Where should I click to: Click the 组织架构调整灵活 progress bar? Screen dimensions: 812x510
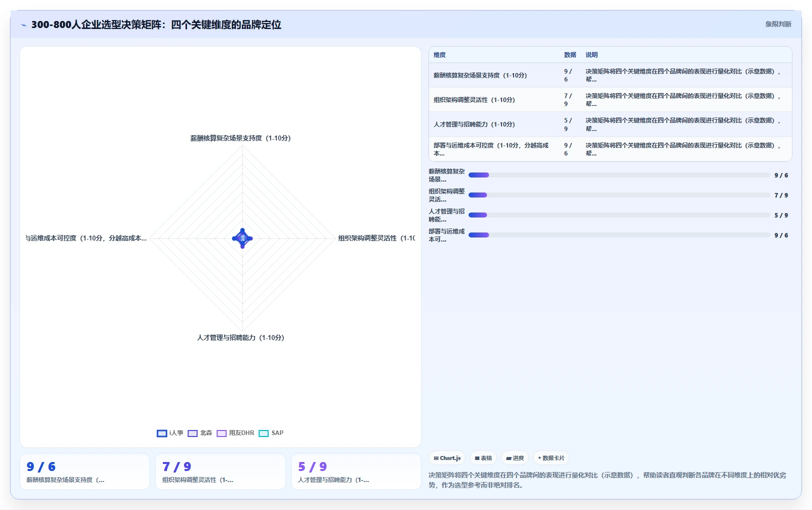[619, 195]
